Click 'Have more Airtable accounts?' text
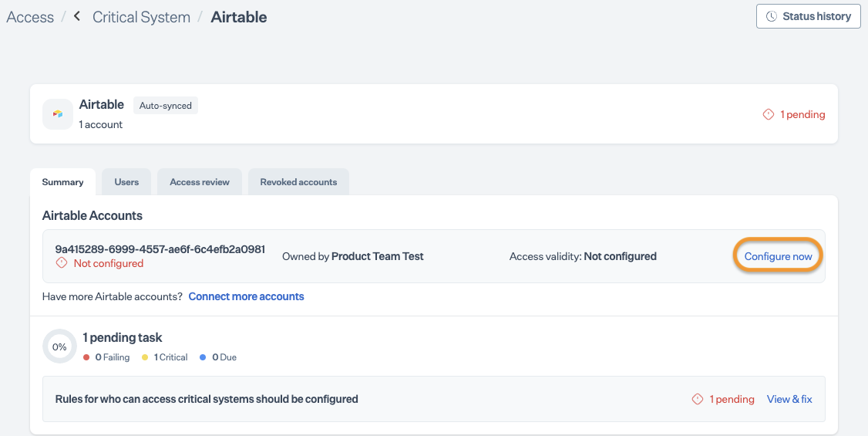This screenshot has width=868, height=436. pos(113,296)
